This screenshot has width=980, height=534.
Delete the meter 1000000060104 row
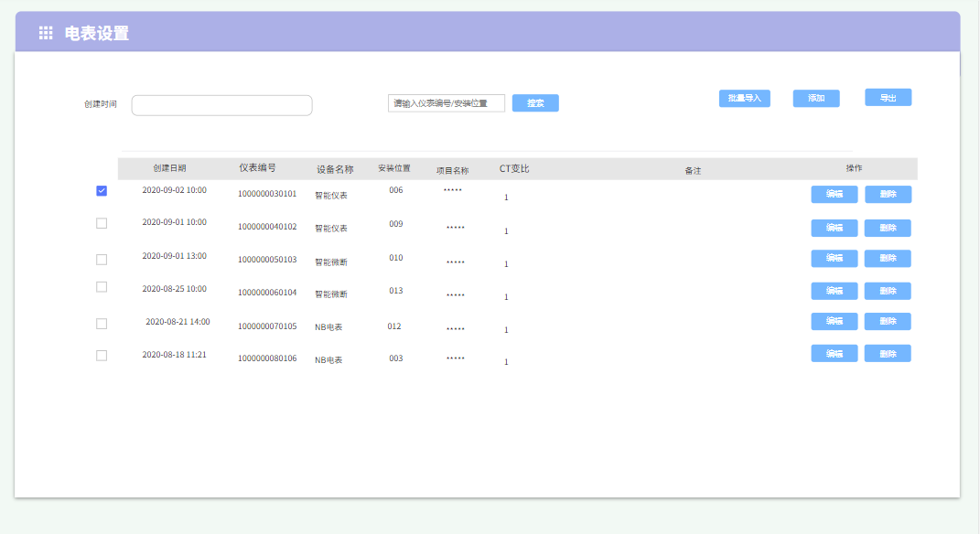click(888, 291)
